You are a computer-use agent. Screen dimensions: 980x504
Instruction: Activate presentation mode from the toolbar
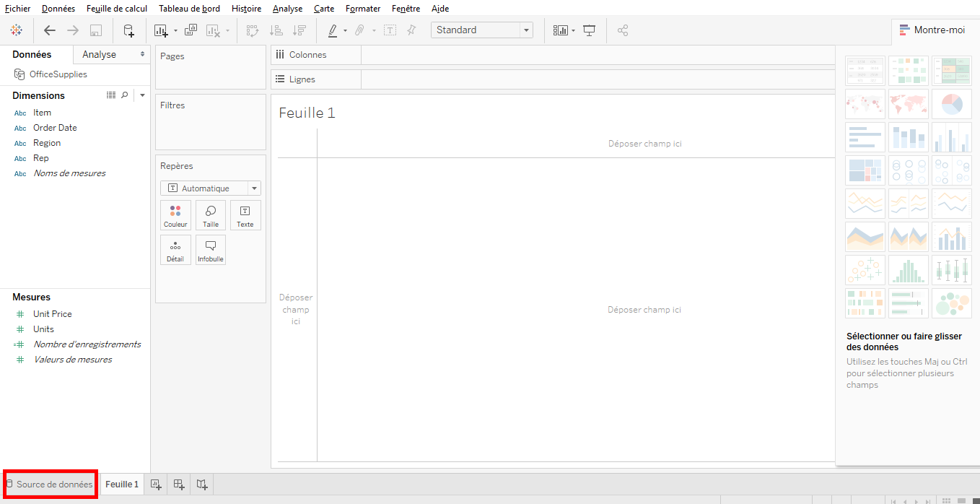[x=589, y=30]
